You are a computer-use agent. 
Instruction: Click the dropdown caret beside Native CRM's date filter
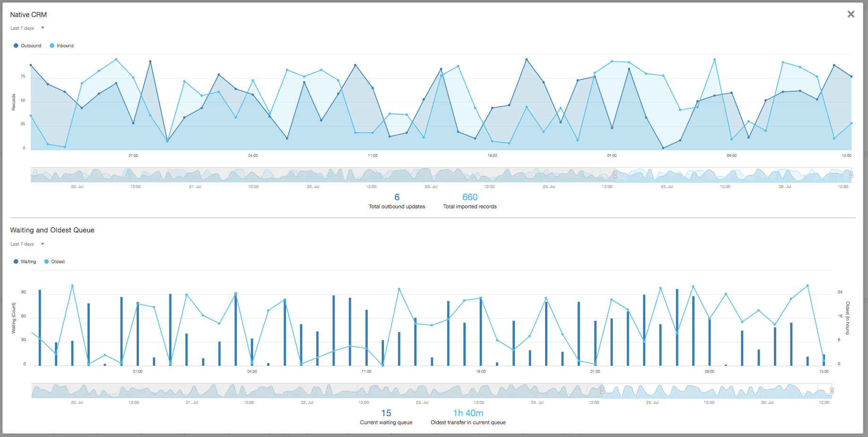(42, 27)
